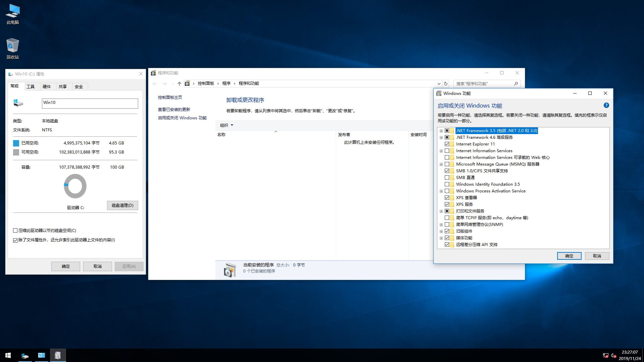Open the 组织 dropdown menu
The width and height of the screenshot is (644, 362).
coord(226,125)
